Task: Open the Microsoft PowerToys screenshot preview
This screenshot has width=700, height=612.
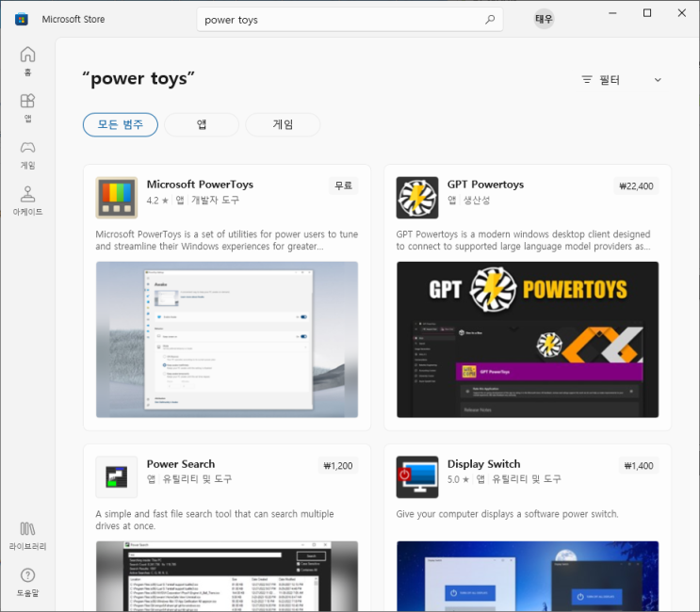Action: coord(227,340)
